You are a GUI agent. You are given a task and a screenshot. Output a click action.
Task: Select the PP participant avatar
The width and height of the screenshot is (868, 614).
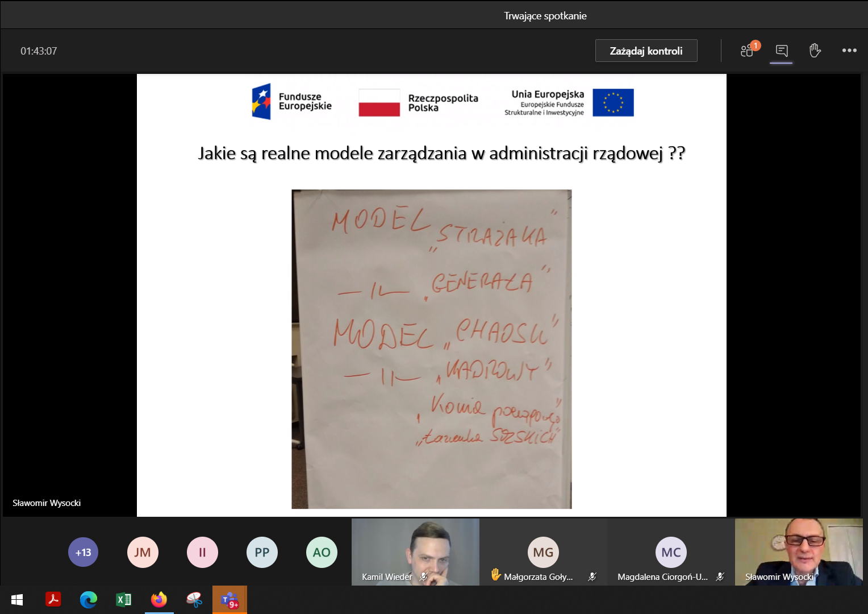(262, 552)
